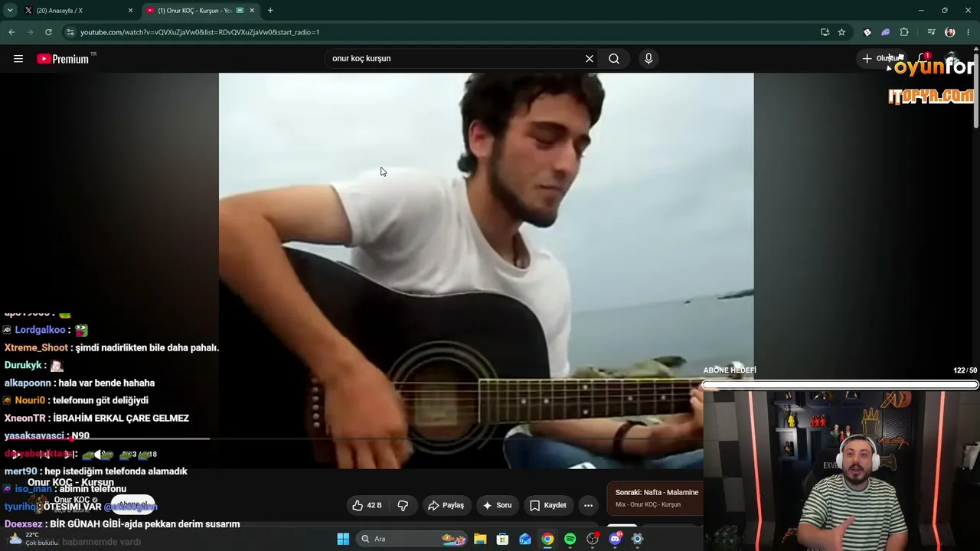Open Spotify from the taskbar
The image size is (980, 551).
[570, 539]
